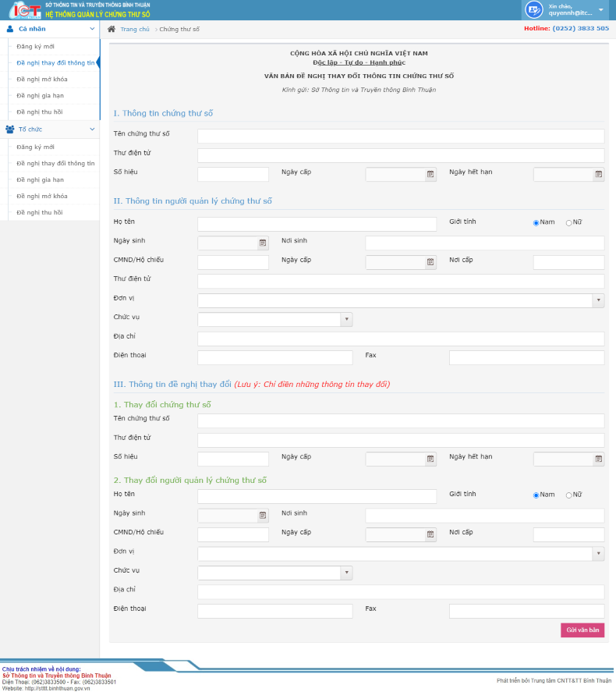Viewport: 616px width, 699px height.
Task: Expand the user account menu arrow
Action: click(x=600, y=10)
